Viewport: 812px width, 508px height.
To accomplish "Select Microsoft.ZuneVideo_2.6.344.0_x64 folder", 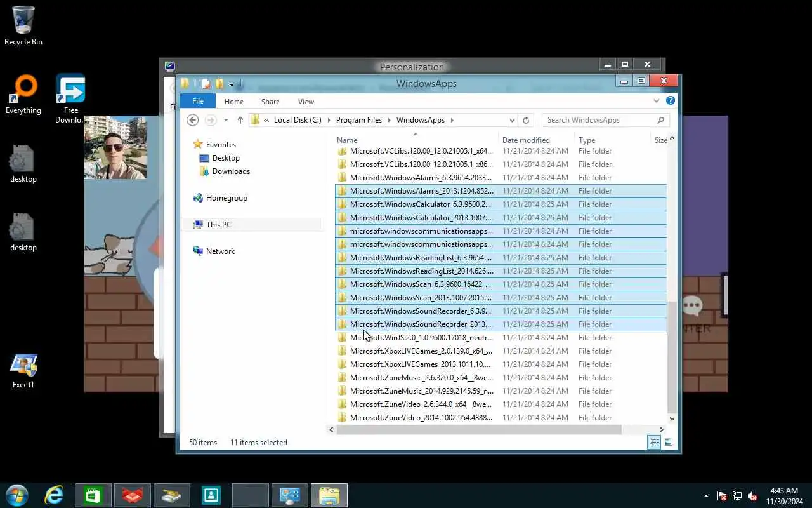I will coord(501,404).
